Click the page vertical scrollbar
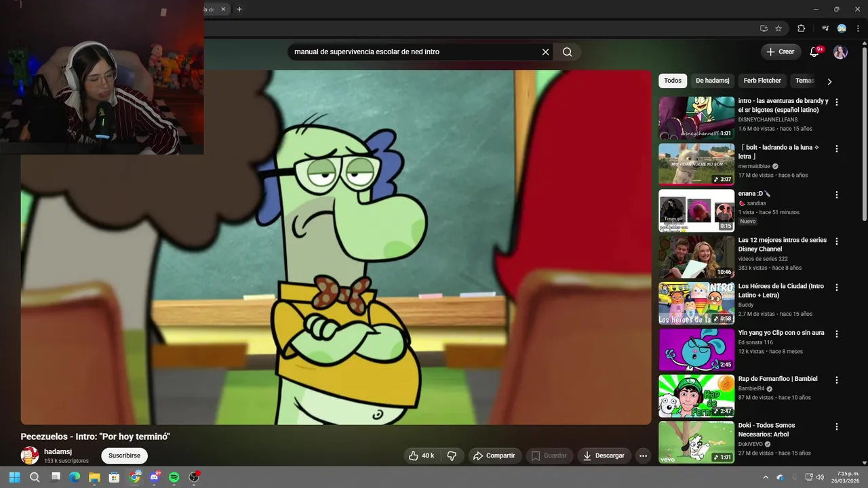The height and width of the screenshot is (488, 868). 865,136
